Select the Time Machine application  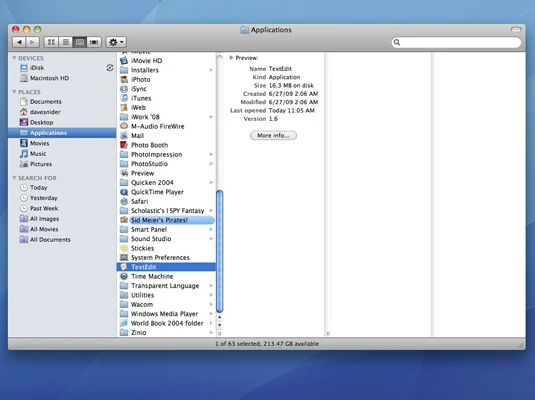167,276
